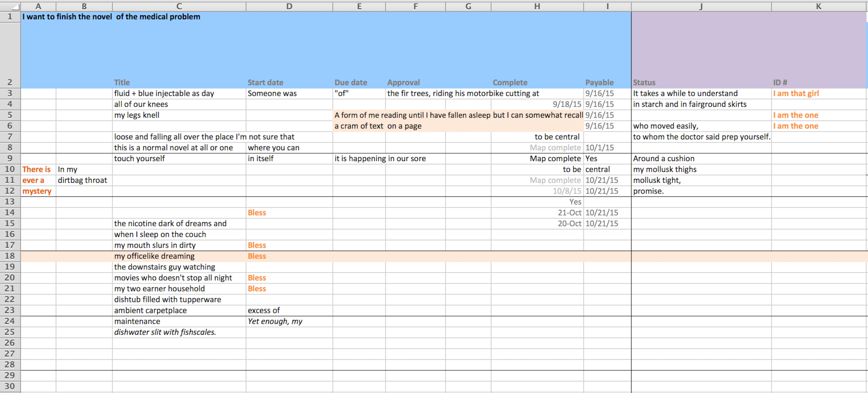Select row 18 header
The width and height of the screenshot is (868, 393).
[x=10, y=256]
